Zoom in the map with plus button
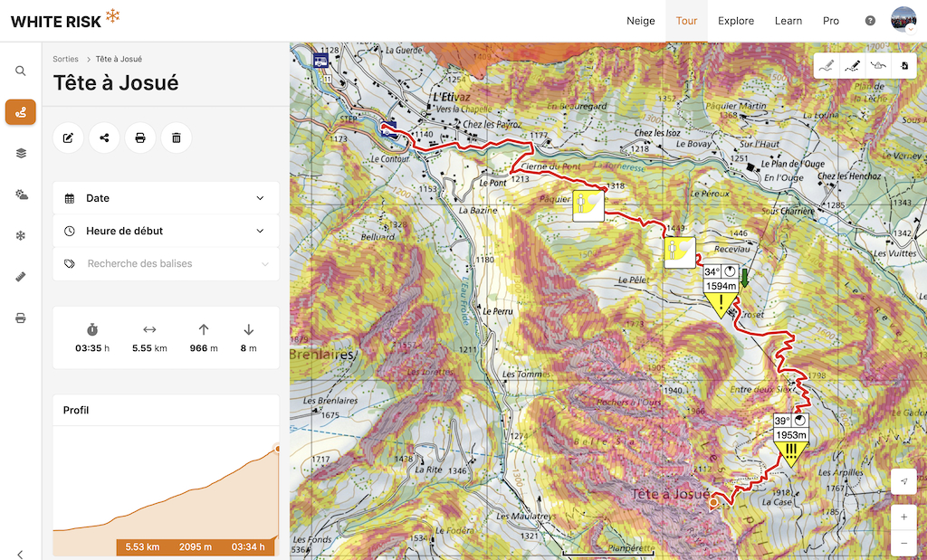 903,517
